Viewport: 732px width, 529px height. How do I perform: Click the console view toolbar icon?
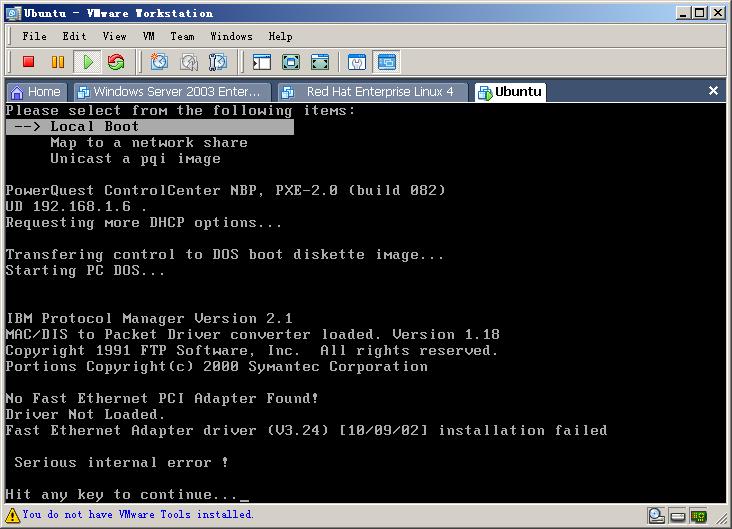pyautogui.click(x=387, y=62)
